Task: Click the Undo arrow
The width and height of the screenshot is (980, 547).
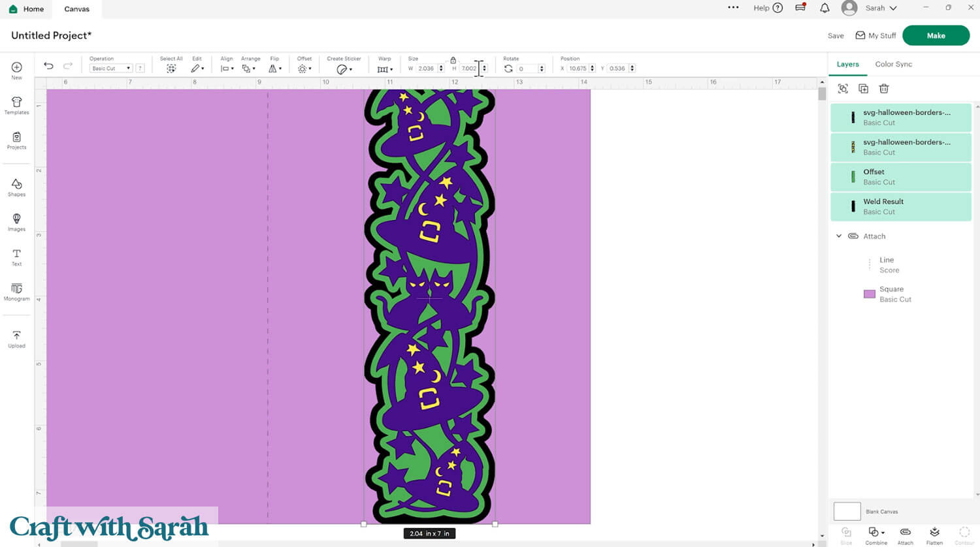Action: click(48, 66)
